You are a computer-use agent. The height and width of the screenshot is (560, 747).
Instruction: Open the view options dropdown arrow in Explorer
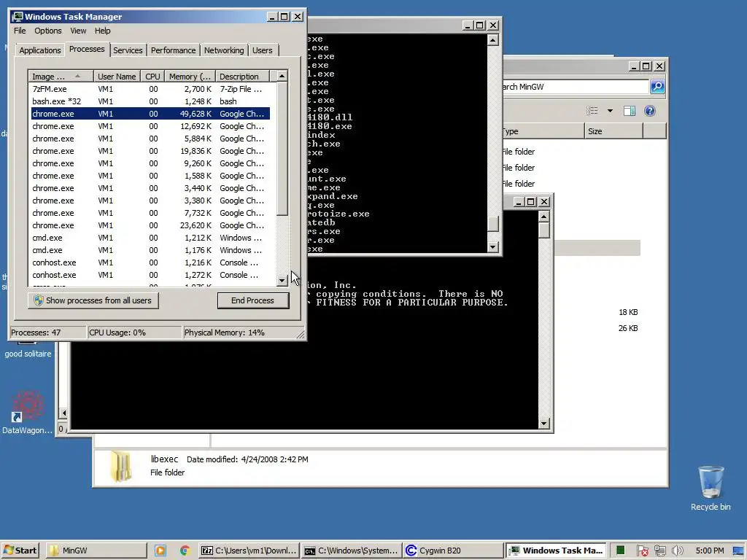click(x=610, y=111)
